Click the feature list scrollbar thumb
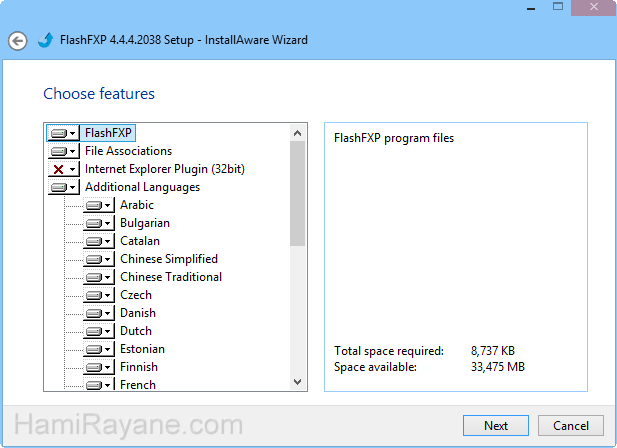Image resolution: width=617 pixels, height=448 pixels. tap(297, 194)
